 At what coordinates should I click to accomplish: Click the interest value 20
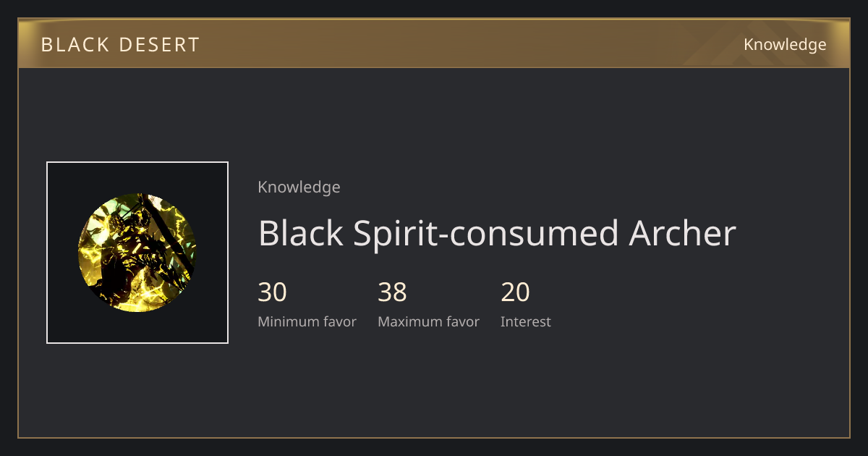[515, 292]
